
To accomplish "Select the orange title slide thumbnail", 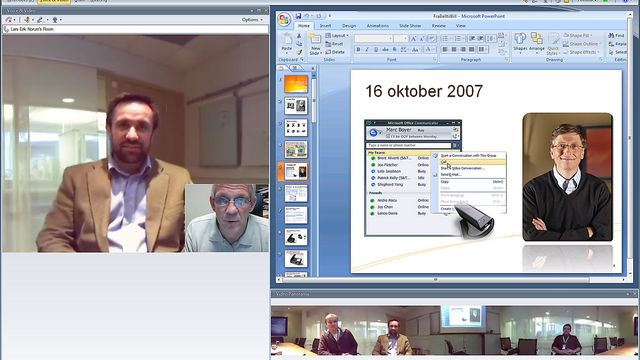I will [296, 84].
